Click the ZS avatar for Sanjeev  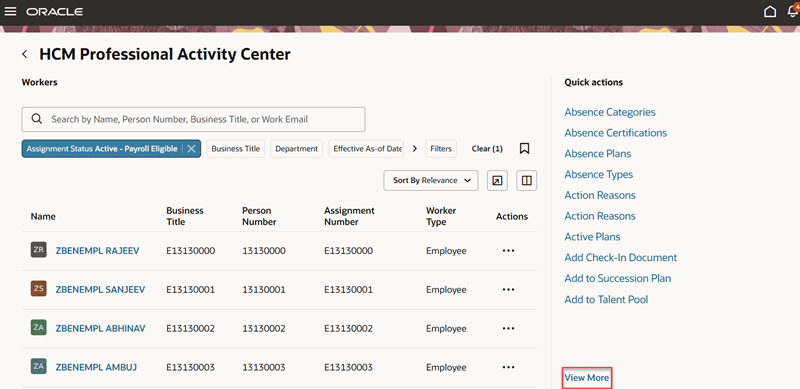click(x=39, y=289)
